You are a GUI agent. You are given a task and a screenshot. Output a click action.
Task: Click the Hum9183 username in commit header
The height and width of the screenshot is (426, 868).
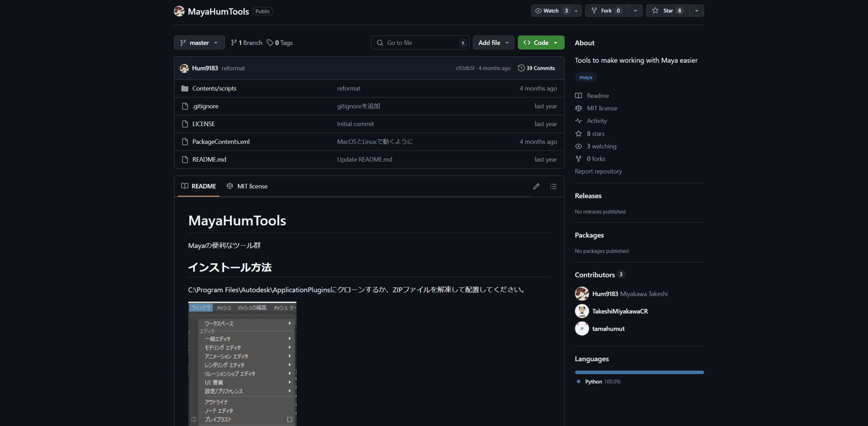pyautogui.click(x=205, y=68)
